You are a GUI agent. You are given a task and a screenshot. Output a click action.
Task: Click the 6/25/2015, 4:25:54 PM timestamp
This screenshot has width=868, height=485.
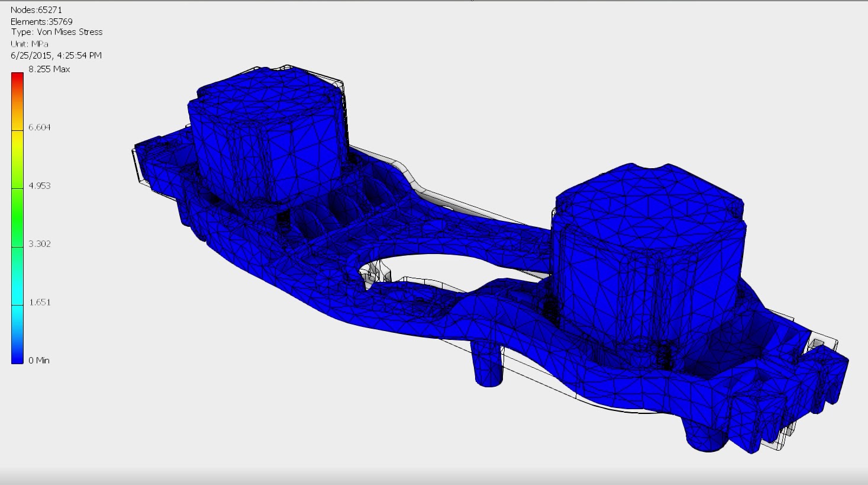56,55
